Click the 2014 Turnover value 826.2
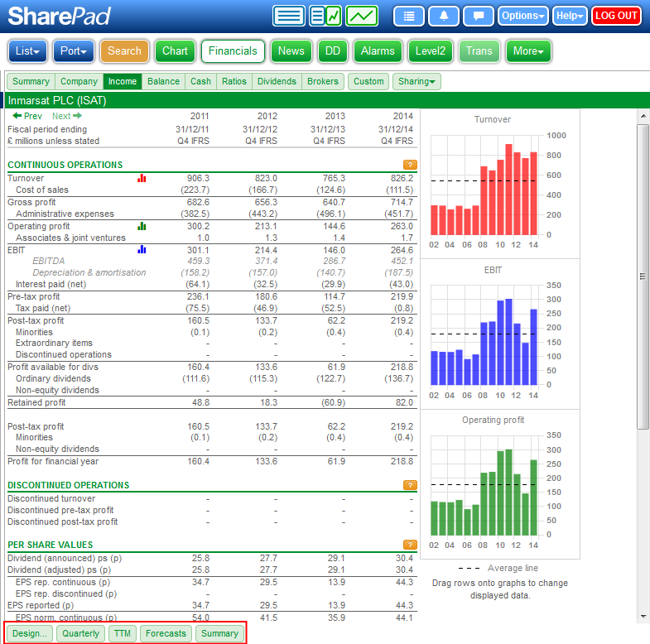Viewport: 650px width, 644px height. click(401, 178)
